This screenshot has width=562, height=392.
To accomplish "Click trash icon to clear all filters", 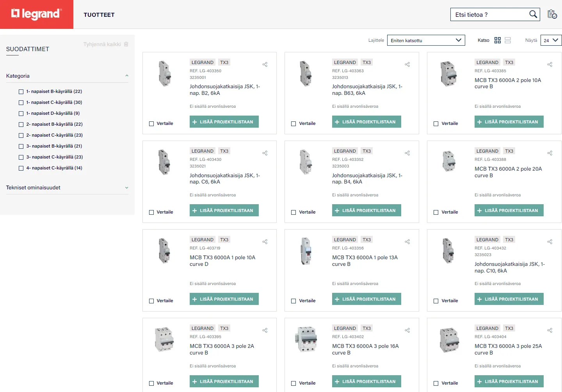I will [x=126, y=44].
